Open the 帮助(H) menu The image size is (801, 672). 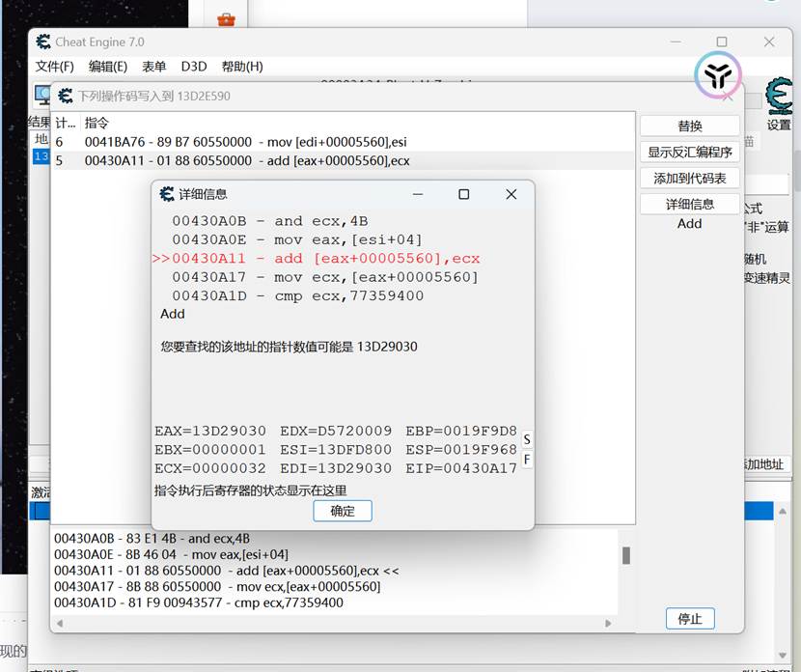point(242,67)
